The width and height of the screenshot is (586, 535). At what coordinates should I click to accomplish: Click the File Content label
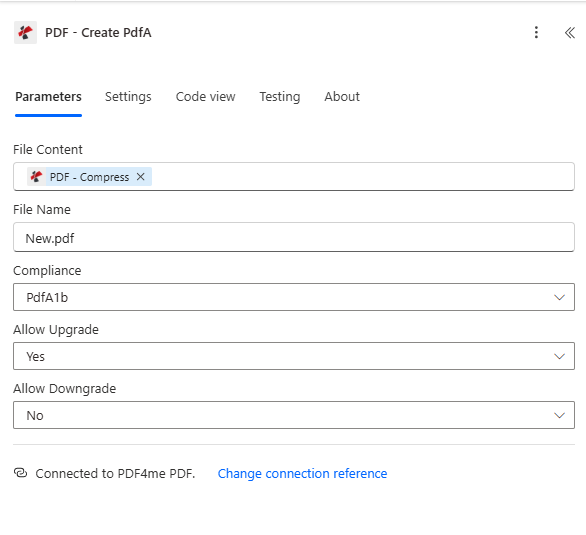click(48, 149)
